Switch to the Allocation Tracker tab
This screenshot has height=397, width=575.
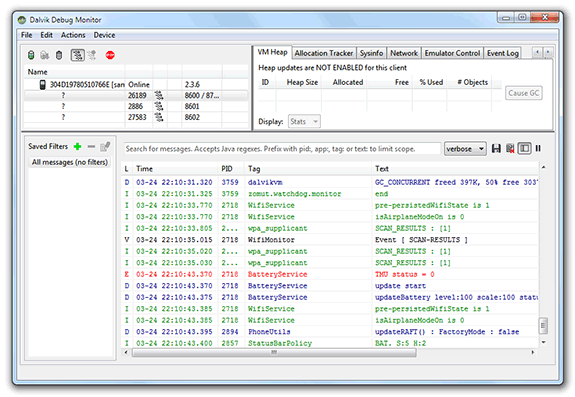click(323, 54)
